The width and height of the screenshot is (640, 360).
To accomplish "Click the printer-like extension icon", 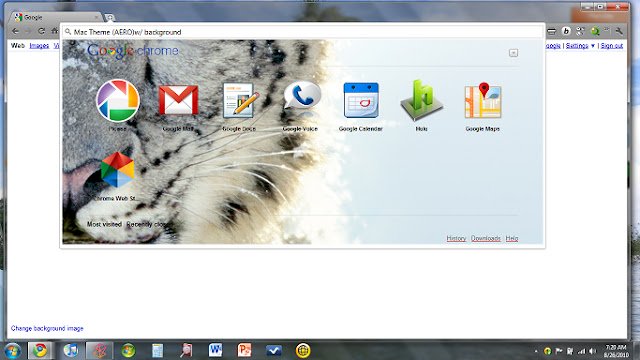I will click(551, 31).
